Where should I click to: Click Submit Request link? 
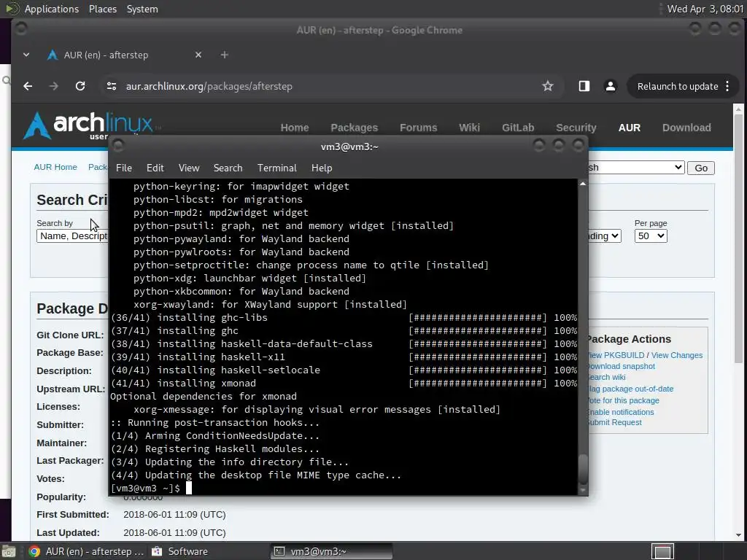tap(615, 422)
